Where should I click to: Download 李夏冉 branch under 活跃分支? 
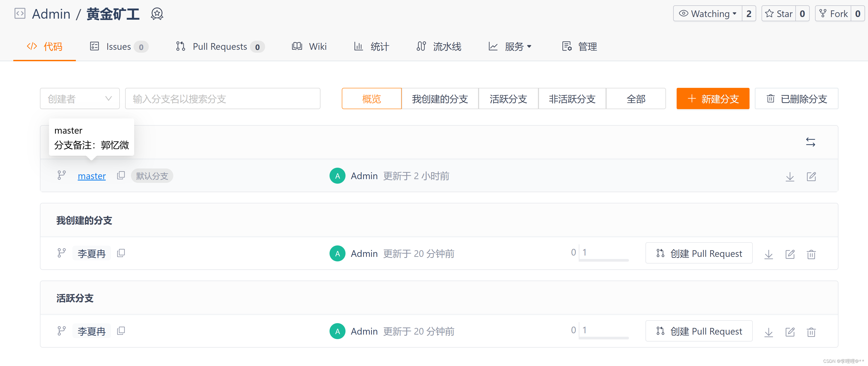pyautogui.click(x=768, y=332)
